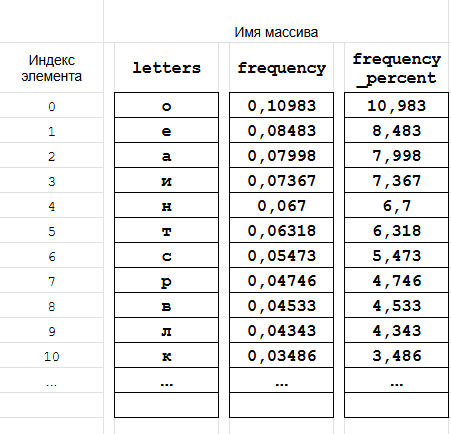Select the cell with value 0,10983

coord(281,105)
